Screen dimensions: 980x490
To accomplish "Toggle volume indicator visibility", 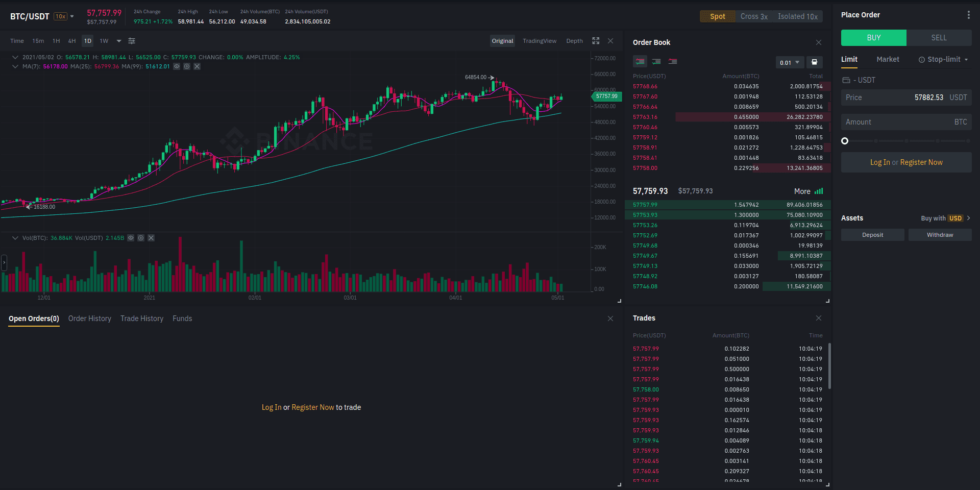I will click(x=131, y=238).
